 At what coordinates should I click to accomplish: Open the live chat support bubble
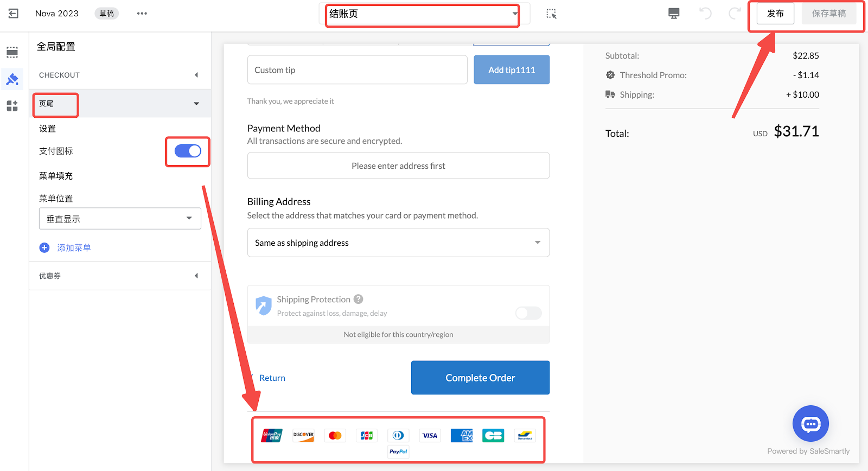click(810, 424)
